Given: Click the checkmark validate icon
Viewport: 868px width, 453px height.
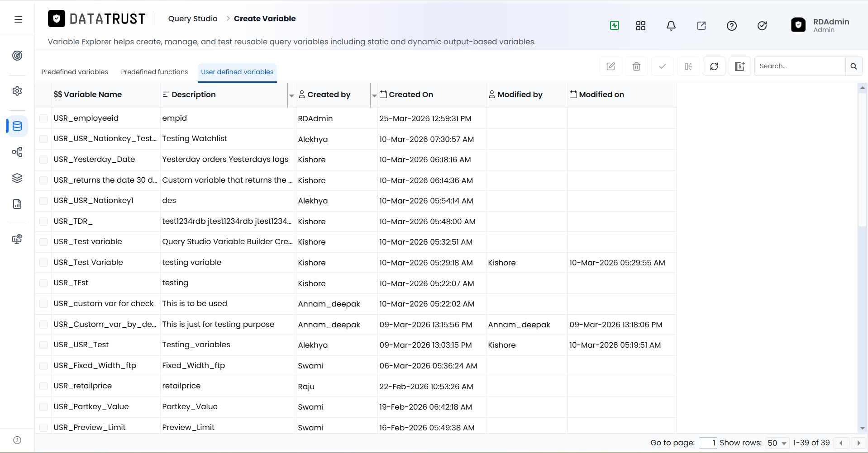Looking at the screenshot, I should [x=663, y=66].
